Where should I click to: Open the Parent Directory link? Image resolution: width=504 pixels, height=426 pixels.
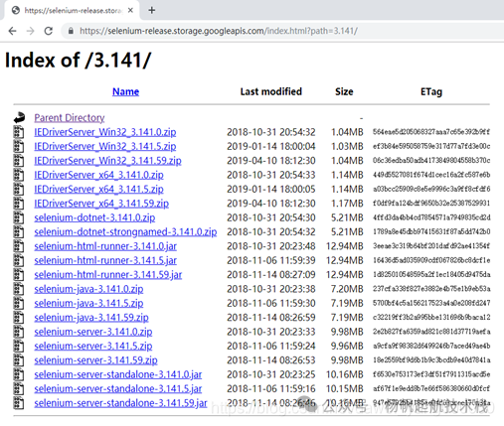click(70, 118)
